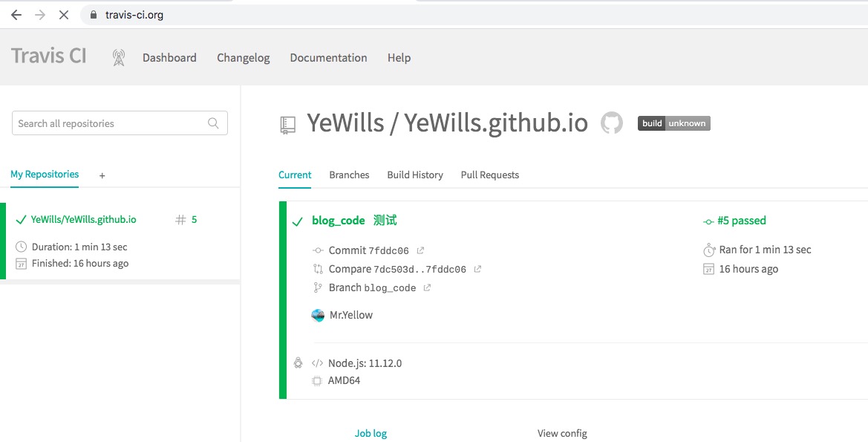Click the search magnifier icon

(213, 123)
